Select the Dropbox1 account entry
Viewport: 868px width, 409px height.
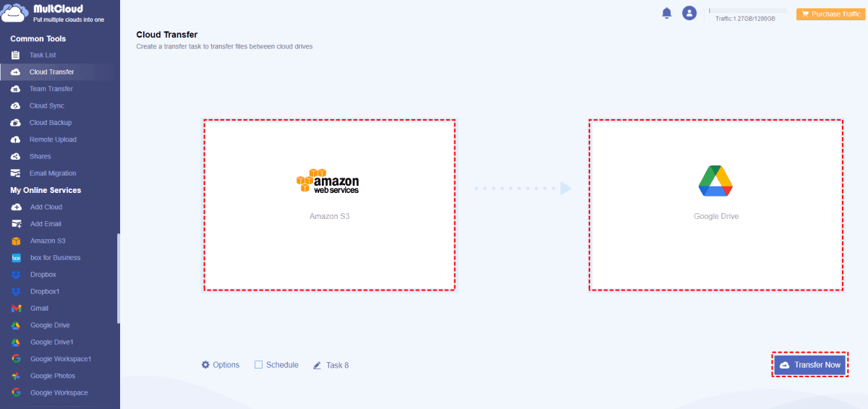click(45, 291)
